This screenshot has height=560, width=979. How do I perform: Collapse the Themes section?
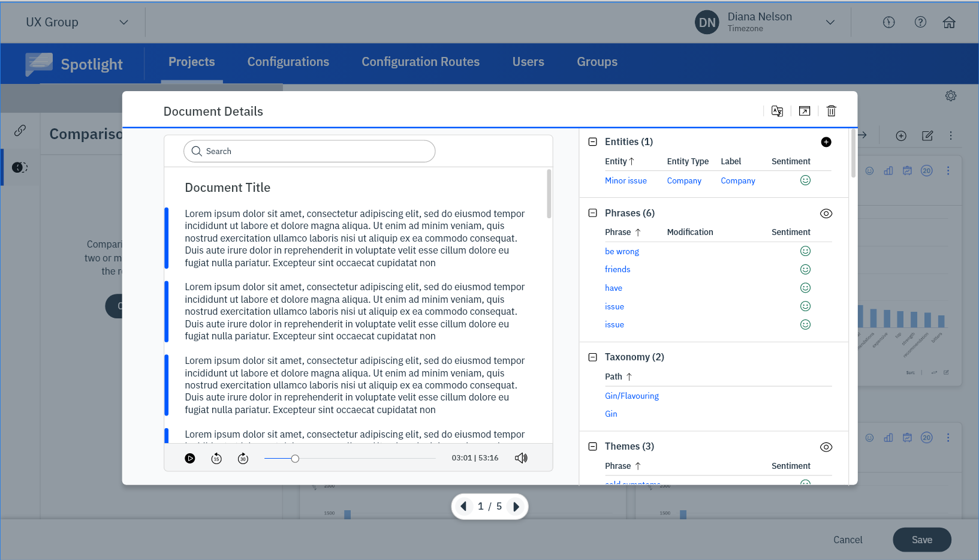tap(593, 447)
